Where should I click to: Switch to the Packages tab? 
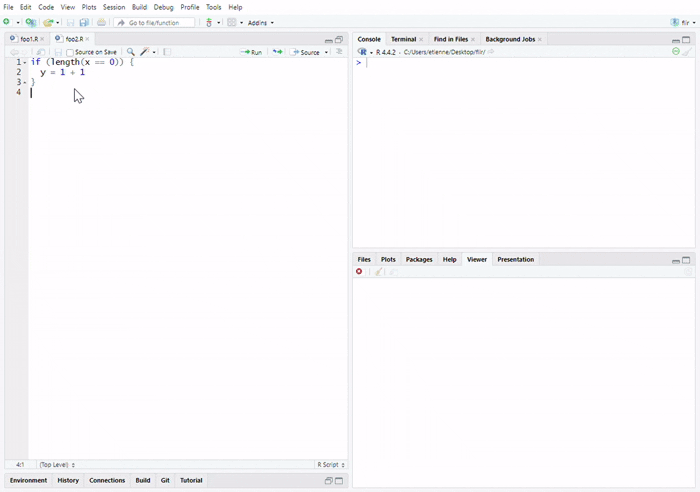(419, 259)
